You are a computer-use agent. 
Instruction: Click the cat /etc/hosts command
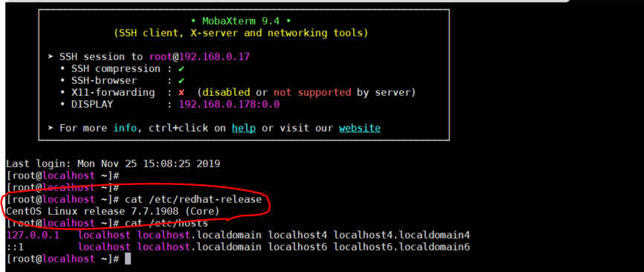coord(167,223)
